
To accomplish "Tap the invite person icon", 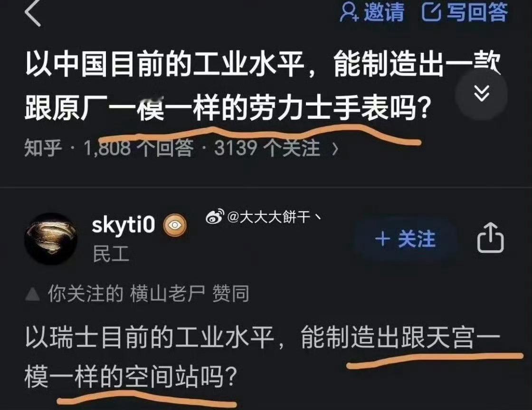I will pyautogui.click(x=350, y=12).
